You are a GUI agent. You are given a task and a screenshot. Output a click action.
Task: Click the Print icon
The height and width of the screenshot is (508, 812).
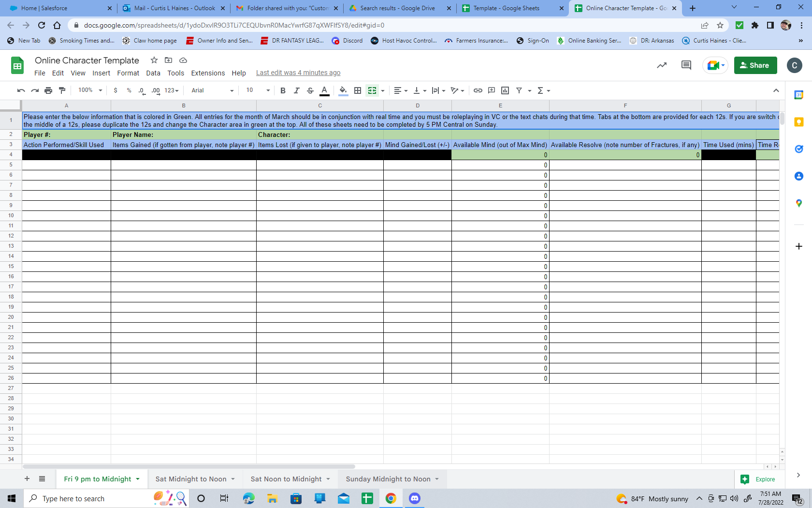pos(48,90)
